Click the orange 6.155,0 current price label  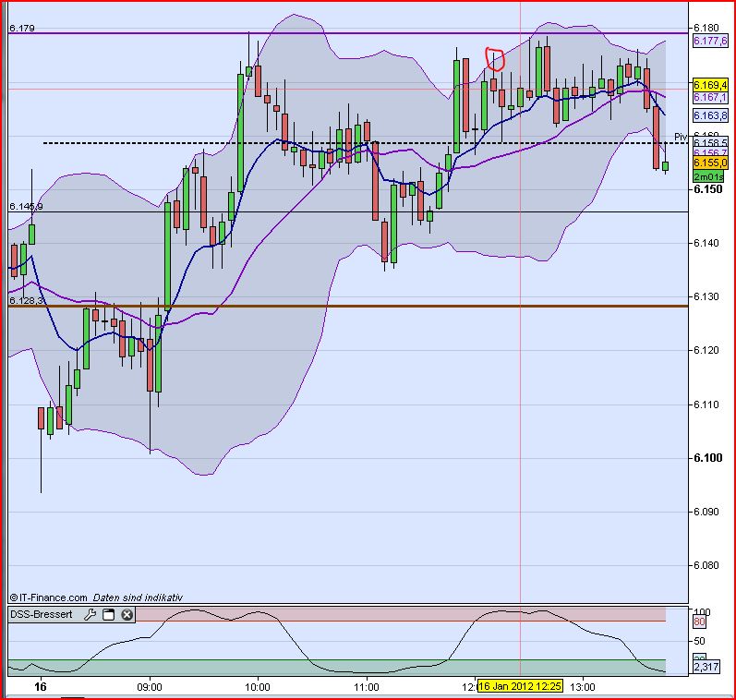click(x=710, y=163)
